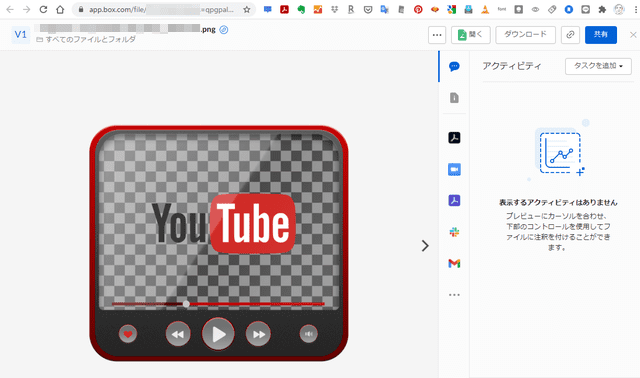The width and height of the screenshot is (640, 378).
Task: Click the Google Analytics orange extension icon
Action: coord(318,9)
